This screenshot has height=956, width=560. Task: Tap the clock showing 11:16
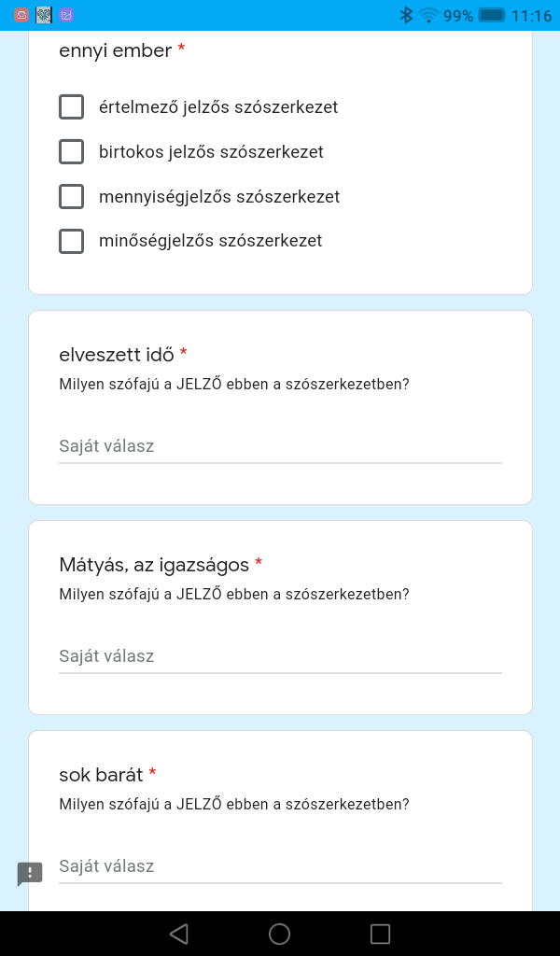point(532,15)
